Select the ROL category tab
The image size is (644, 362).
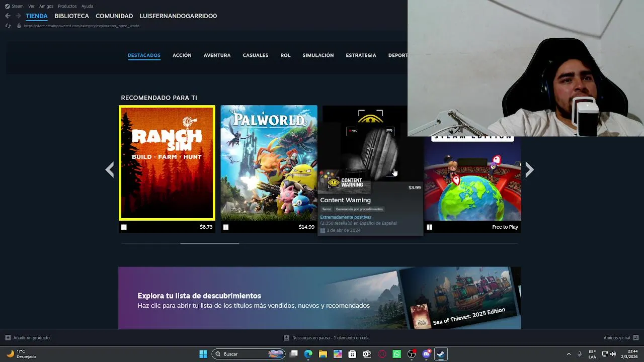(x=285, y=55)
